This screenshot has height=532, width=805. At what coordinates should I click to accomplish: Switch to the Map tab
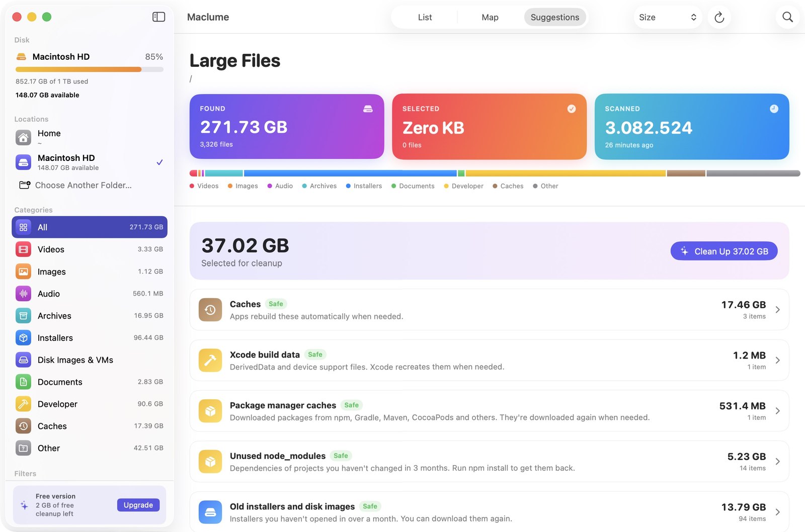click(490, 17)
